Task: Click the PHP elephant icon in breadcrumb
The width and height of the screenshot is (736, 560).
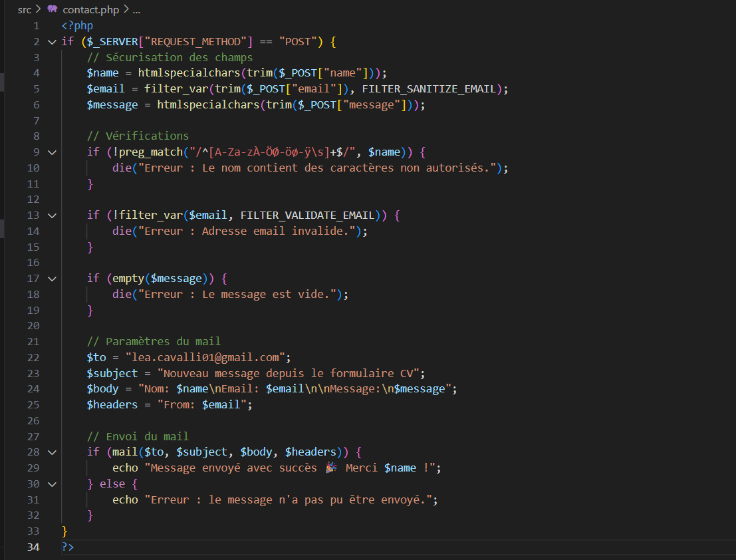Action: pyautogui.click(x=52, y=10)
